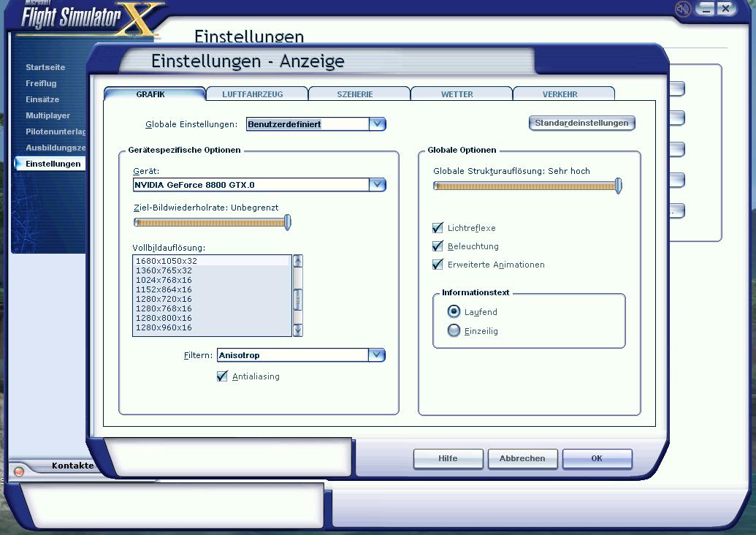Expand the Gerät dropdown list
The width and height of the screenshot is (756, 535).
tap(378, 185)
